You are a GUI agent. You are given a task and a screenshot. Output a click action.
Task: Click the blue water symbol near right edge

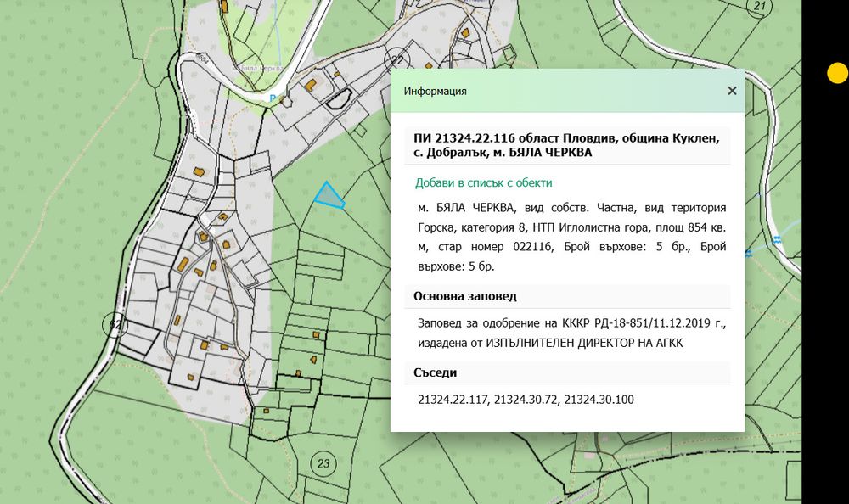777,240
